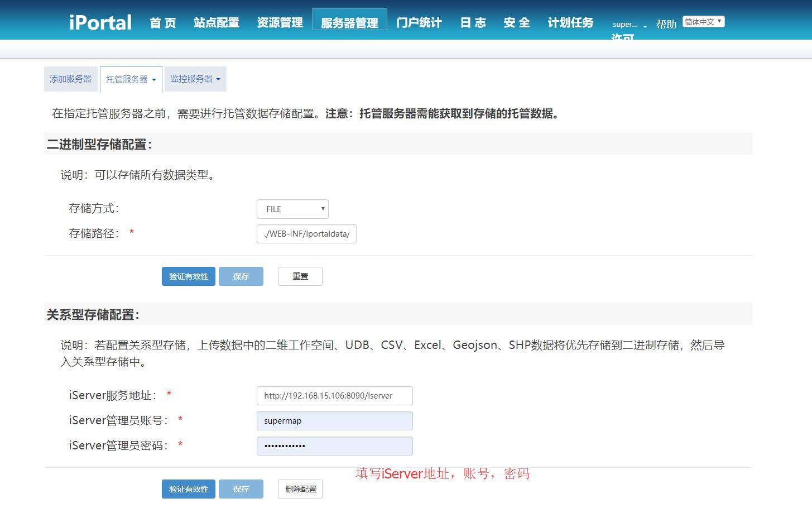The image size is (812, 508).
Task: Click the iServer服务地址 input field
Action: point(334,395)
